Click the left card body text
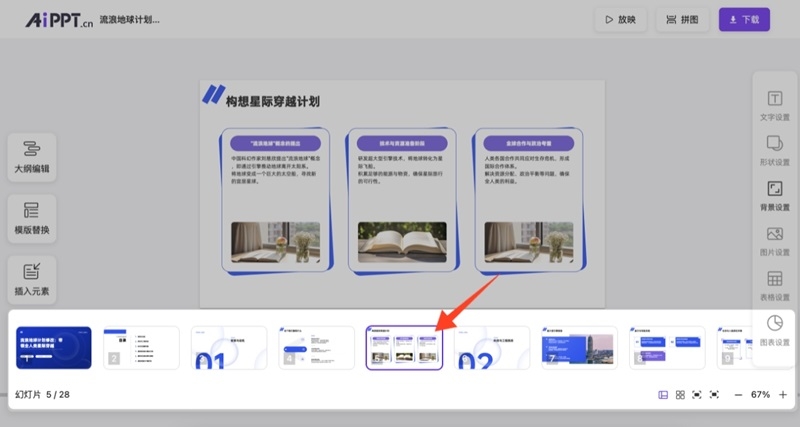The width and height of the screenshot is (800, 427). [x=276, y=170]
